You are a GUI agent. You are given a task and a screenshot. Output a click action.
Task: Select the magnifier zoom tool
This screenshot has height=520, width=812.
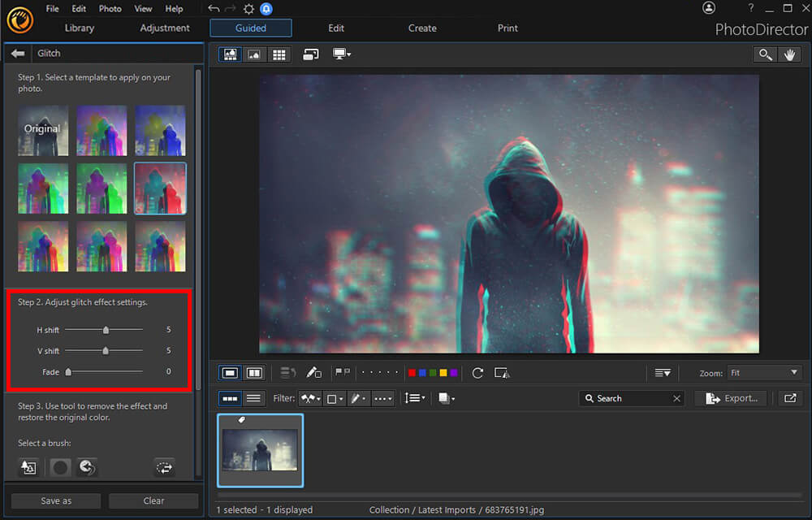(764, 54)
